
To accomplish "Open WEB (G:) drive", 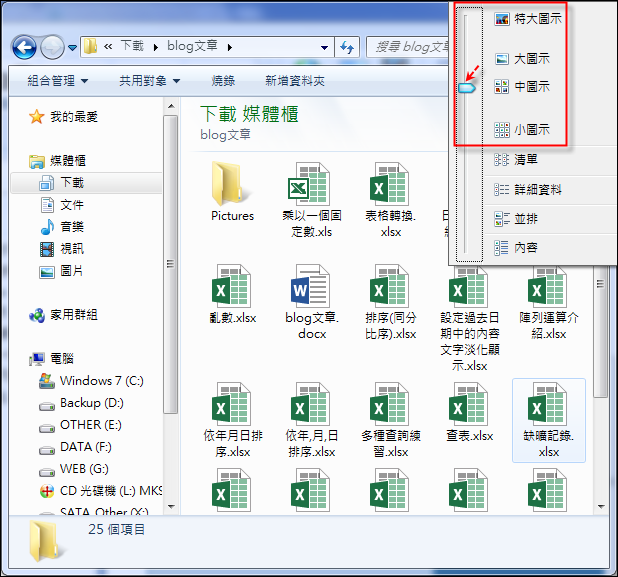I will (74, 469).
